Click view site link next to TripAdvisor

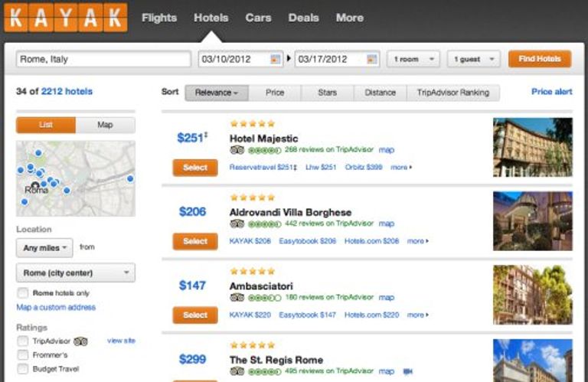coord(121,341)
